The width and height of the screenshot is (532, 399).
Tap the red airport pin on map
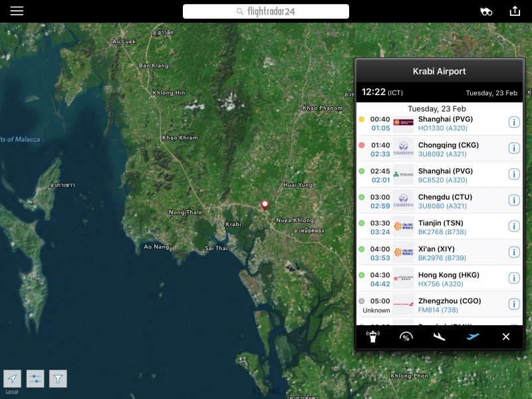pos(265,205)
